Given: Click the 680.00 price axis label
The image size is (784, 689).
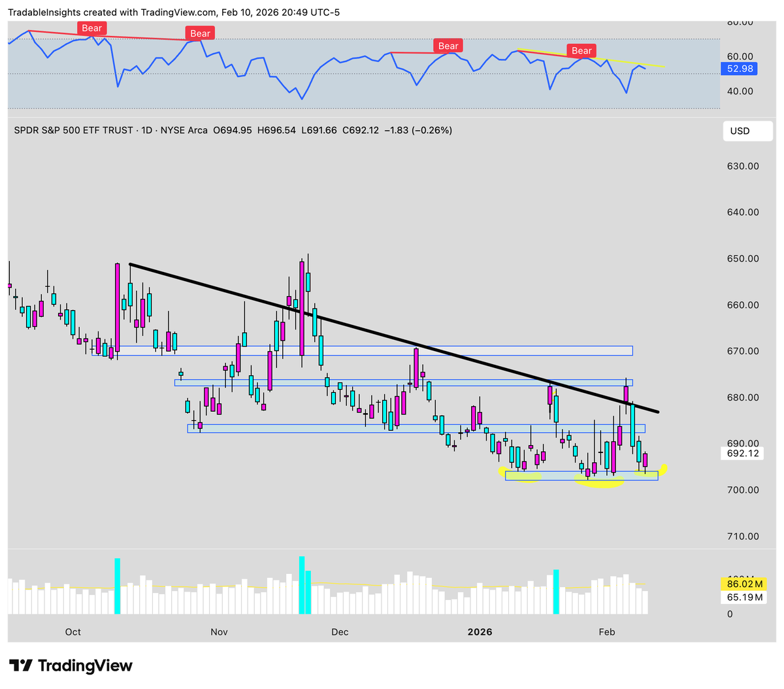Looking at the screenshot, I should (743, 397).
